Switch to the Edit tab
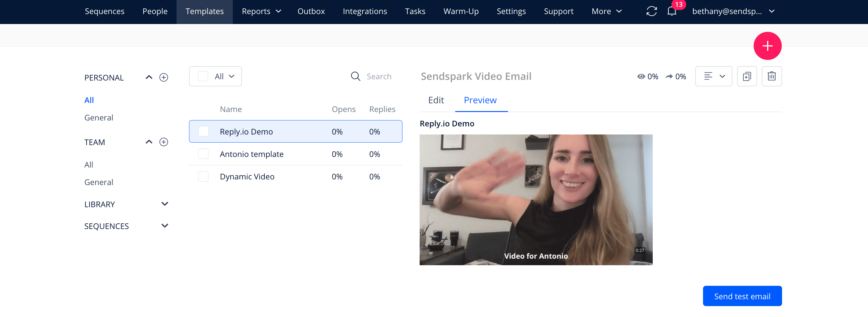The width and height of the screenshot is (868, 317). point(436,100)
